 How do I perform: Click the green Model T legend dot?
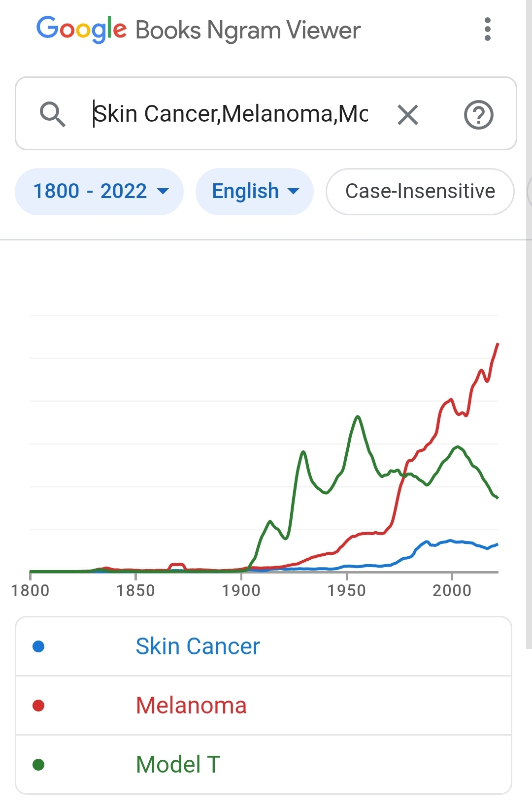pos(38,765)
